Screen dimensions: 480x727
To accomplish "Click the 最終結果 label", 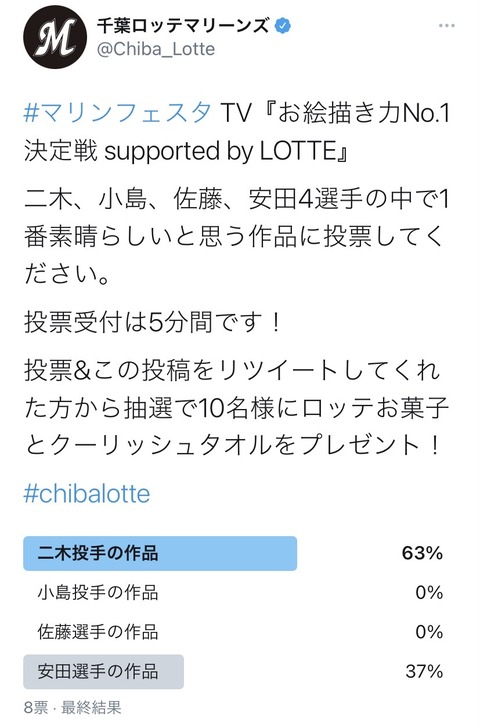I will (x=91, y=708).
